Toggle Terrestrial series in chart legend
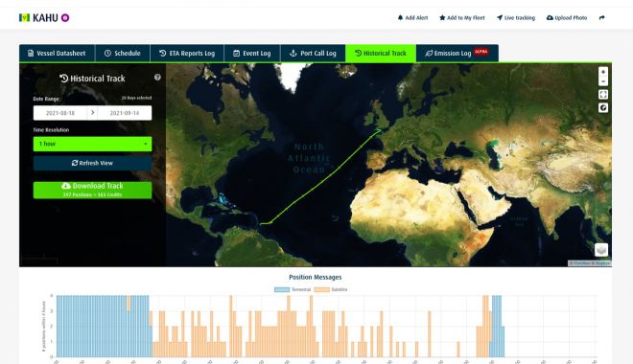Viewport: 633px width, 364px height. 293,289
